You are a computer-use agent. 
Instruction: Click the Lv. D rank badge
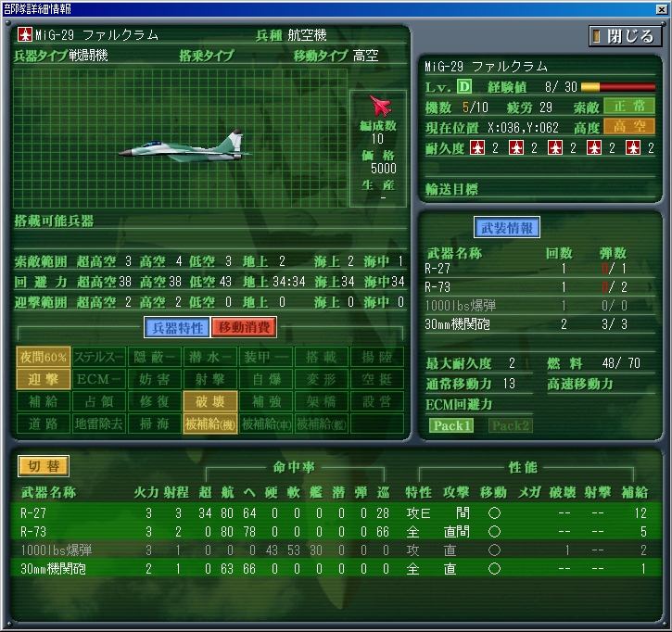coord(464,87)
